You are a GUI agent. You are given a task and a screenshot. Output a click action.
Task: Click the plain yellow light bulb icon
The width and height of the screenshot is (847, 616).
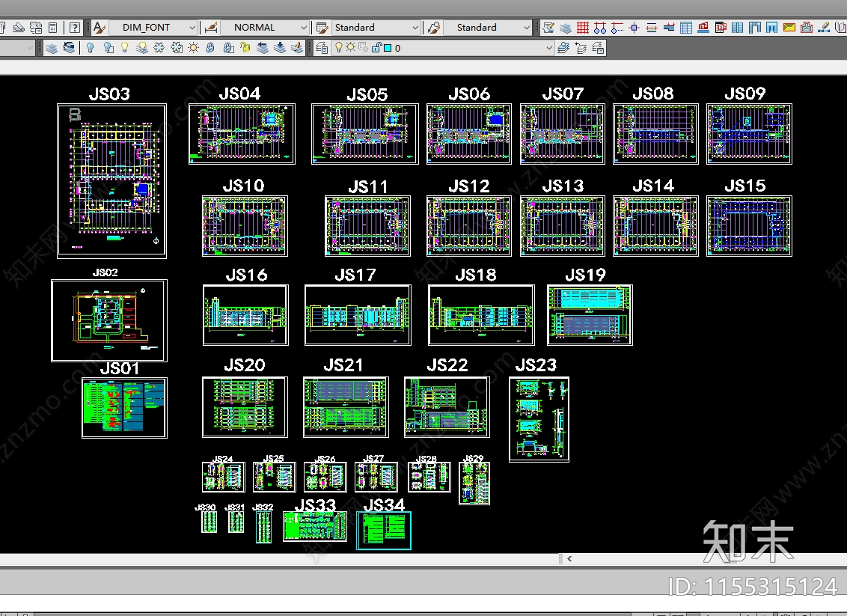[x=125, y=48]
